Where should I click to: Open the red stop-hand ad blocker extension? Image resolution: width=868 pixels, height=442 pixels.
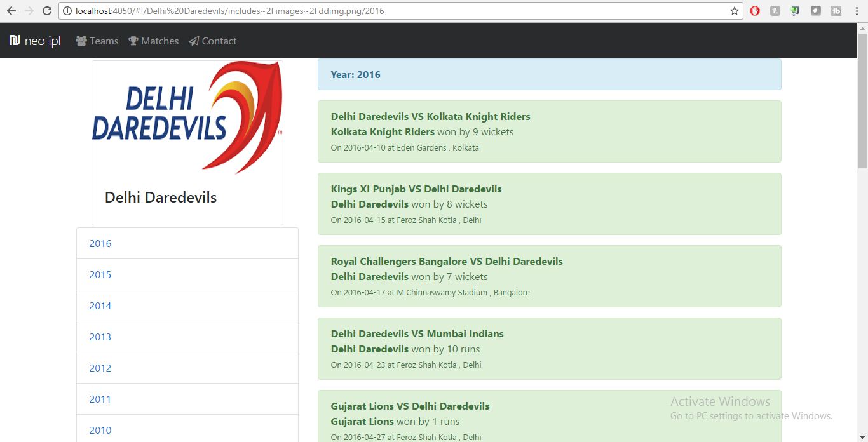(x=755, y=11)
